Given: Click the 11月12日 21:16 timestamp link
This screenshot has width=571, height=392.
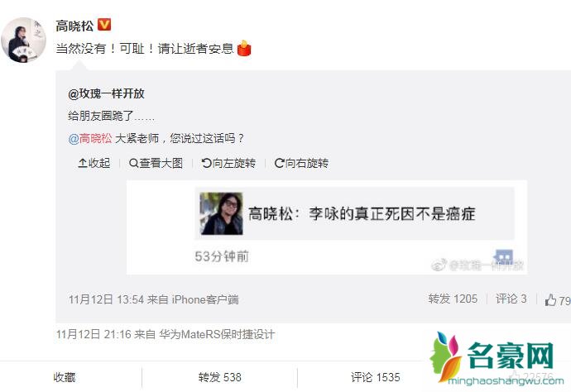Looking at the screenshot, I should coord(94,334).
